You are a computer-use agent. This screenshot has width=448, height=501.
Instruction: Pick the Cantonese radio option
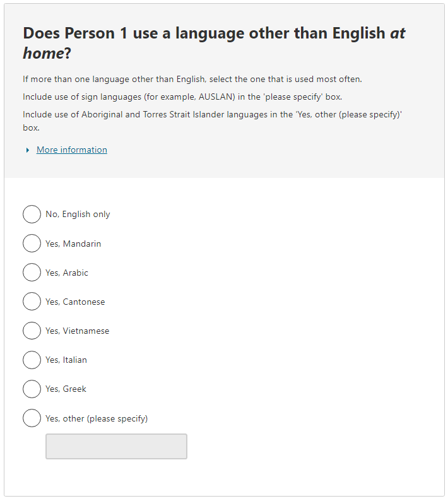click(x=32, y=301)
